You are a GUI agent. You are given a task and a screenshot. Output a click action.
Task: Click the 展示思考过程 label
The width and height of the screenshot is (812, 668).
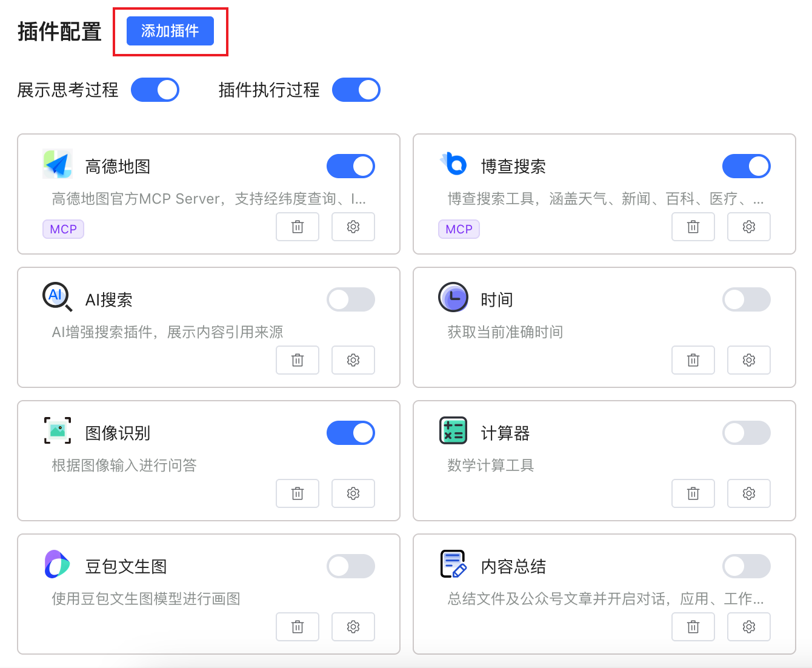coord(68,90)
